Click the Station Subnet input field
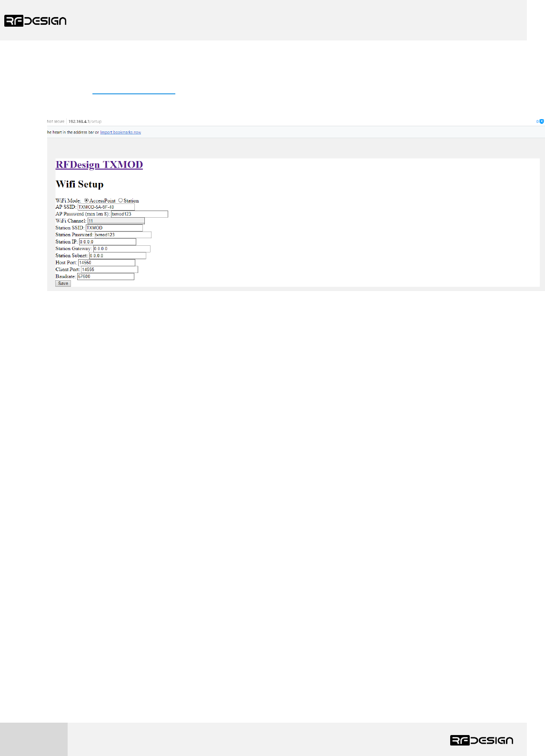This screenshot has height=756, width=545. [x=118, y=256]
